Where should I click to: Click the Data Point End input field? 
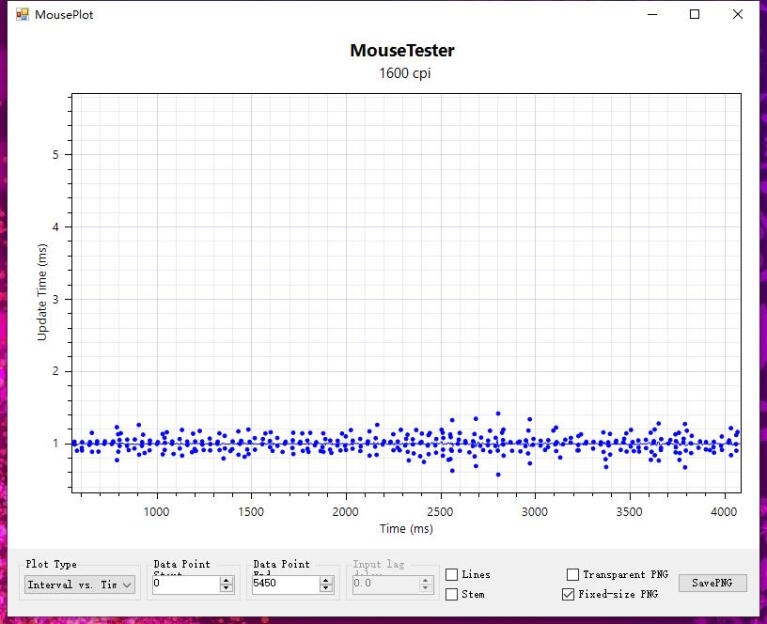pos(284,583)
